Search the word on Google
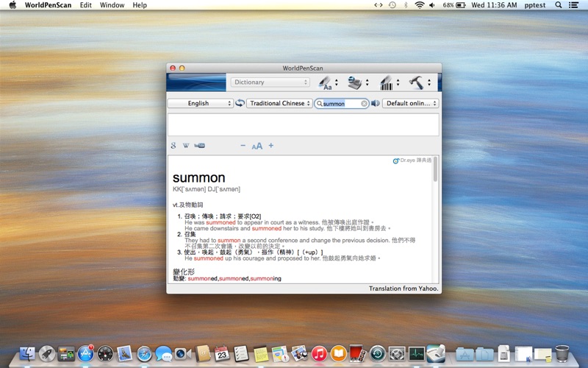Image resolution: width=588 pixels, height=368 pixels. [173, 145]
